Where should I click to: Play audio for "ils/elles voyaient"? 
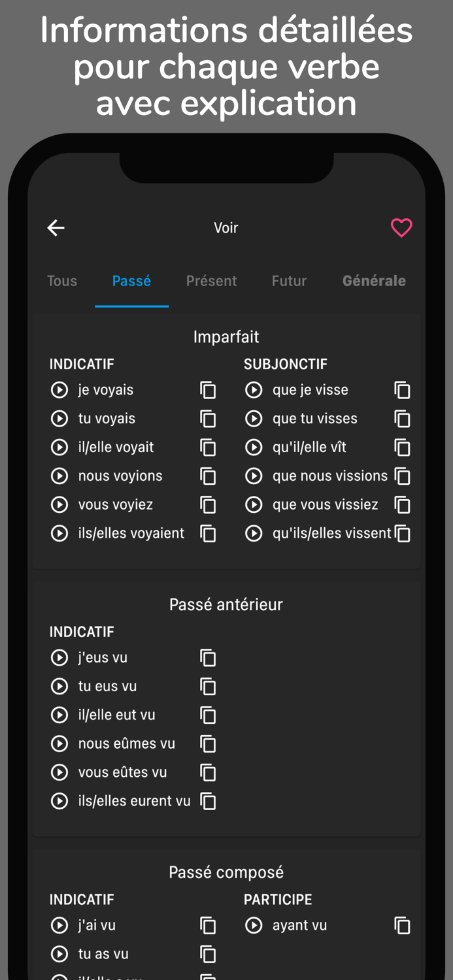pos(59,533)
